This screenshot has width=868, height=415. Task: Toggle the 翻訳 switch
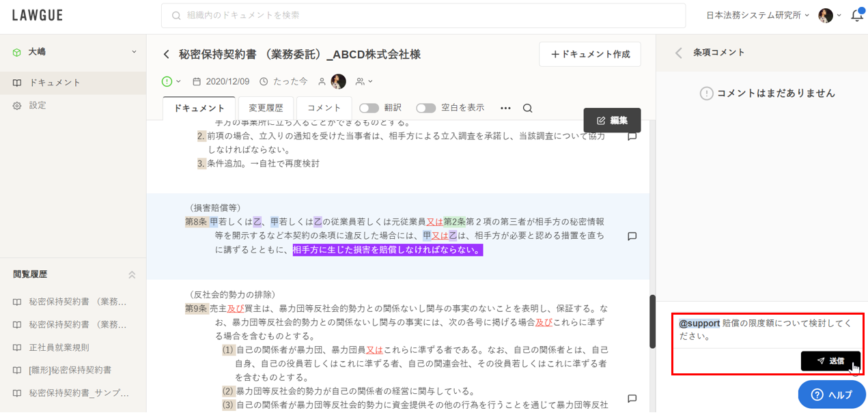369,108
